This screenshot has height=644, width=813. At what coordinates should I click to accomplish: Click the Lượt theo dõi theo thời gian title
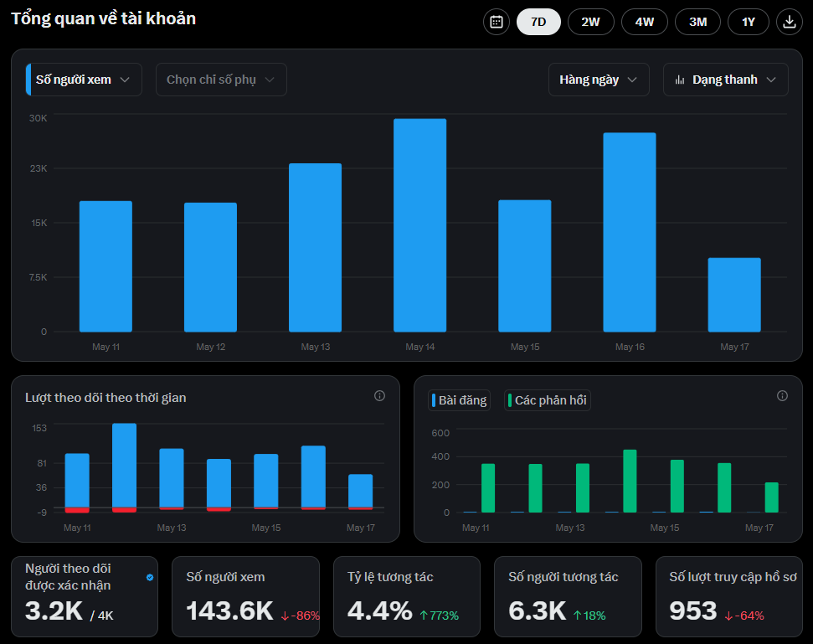(x=105, y=398)
